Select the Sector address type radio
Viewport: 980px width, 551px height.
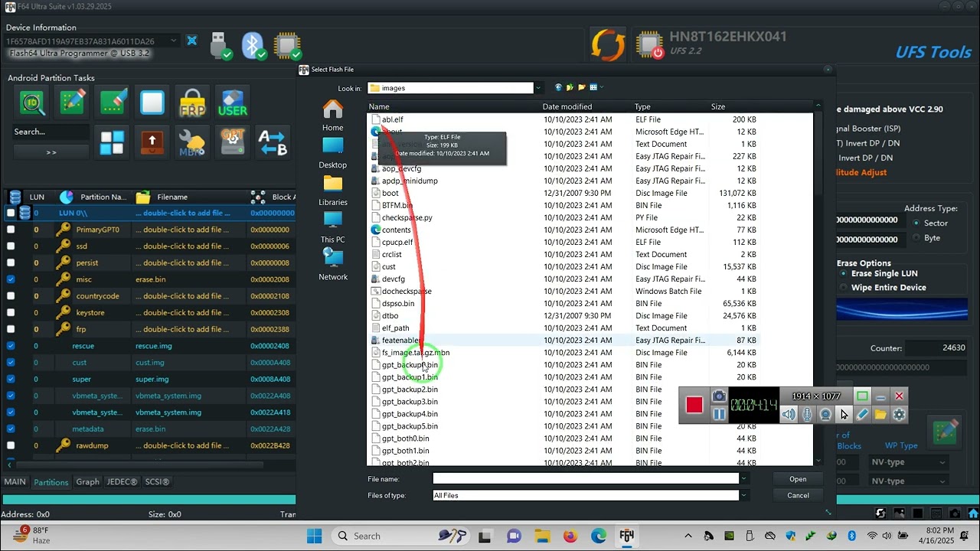pos(916,223)
